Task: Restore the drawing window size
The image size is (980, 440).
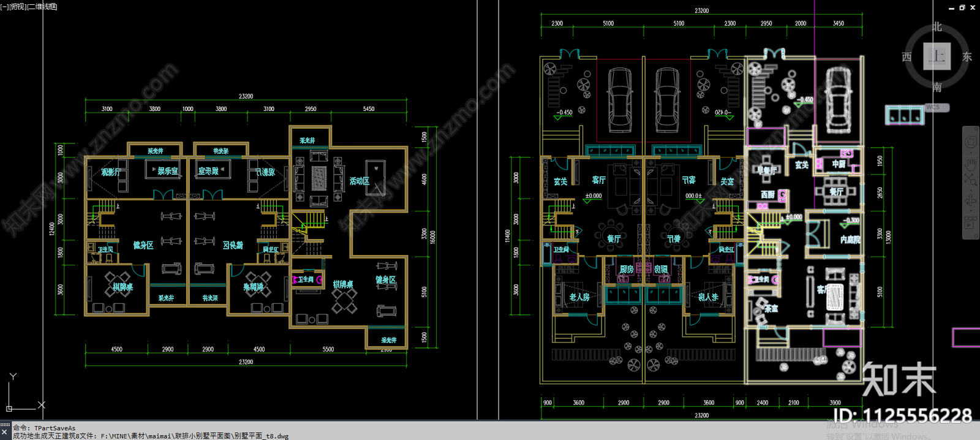Action: [962, 7]
